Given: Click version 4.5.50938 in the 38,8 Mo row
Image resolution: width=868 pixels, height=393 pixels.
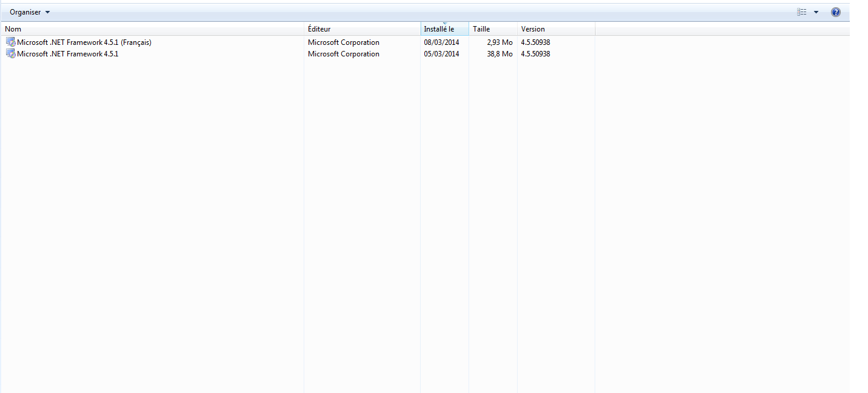Looking at the screenshot, I should pos(536,54).
